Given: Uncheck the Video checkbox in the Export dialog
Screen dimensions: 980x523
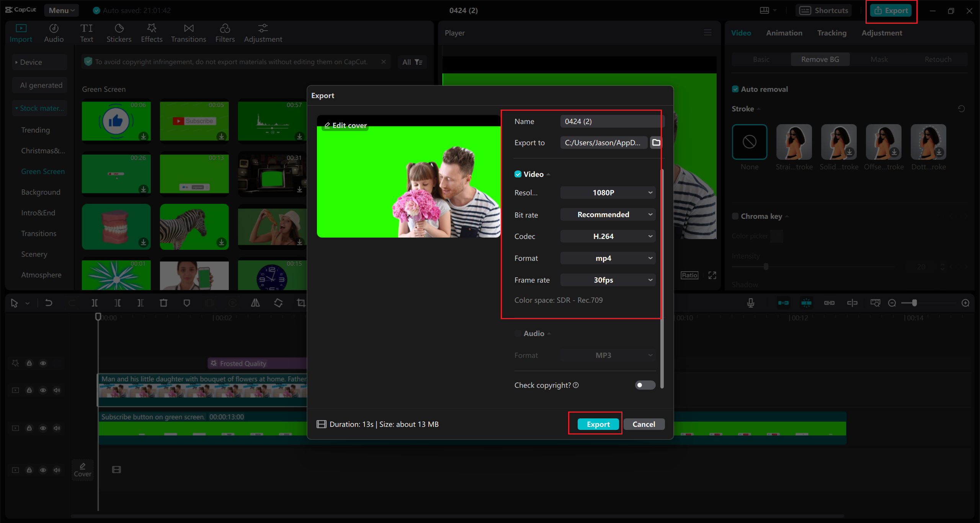Looking at the screenshot, I should coord(518,174).
